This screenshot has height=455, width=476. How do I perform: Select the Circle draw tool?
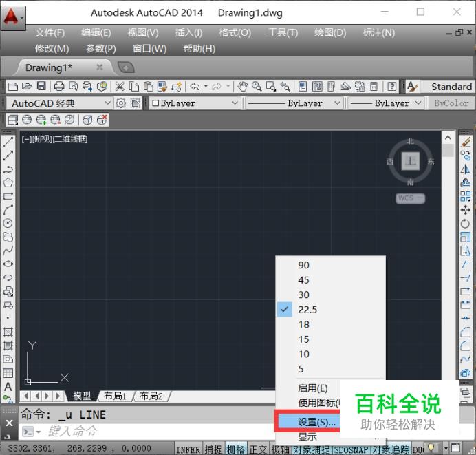click(x=8, y=223)
